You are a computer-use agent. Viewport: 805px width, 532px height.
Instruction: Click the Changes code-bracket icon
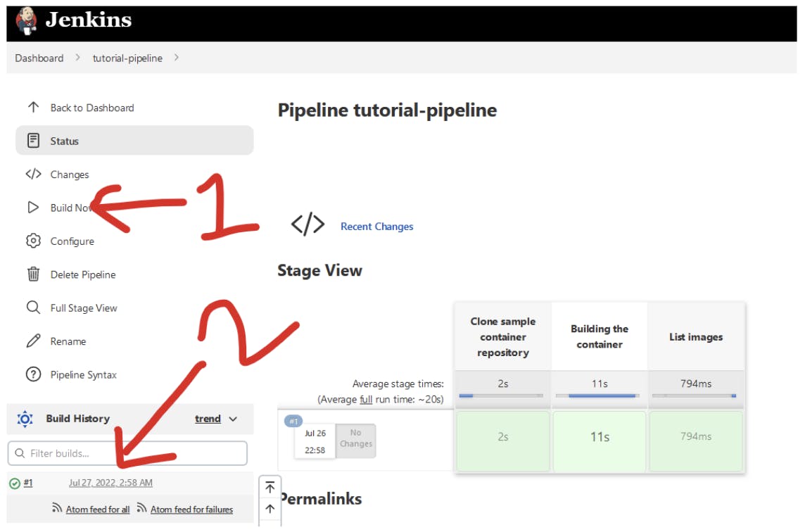33,175
